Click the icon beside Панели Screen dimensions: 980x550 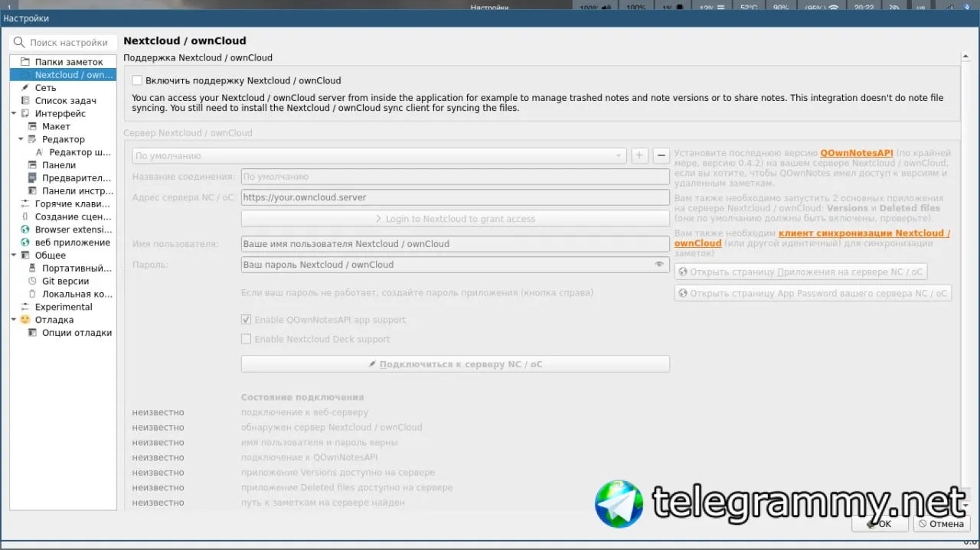33,165
